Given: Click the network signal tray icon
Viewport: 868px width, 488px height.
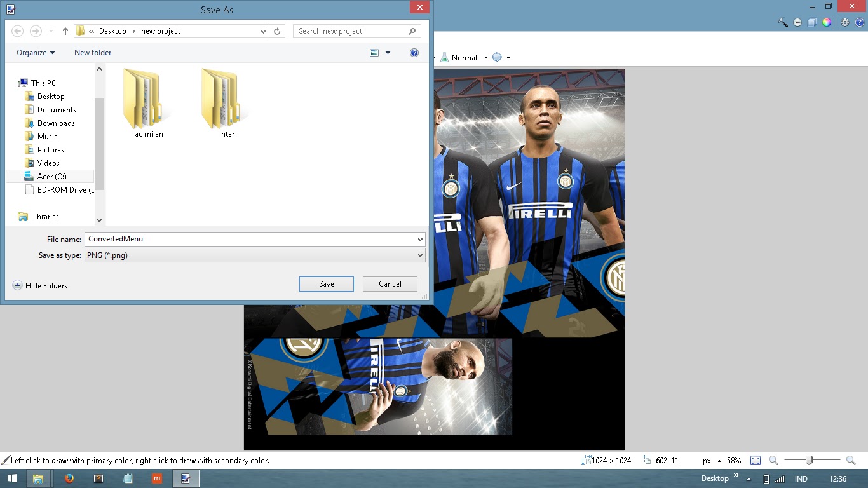Looking at the screenshot, I should click(x=780, y=479).
